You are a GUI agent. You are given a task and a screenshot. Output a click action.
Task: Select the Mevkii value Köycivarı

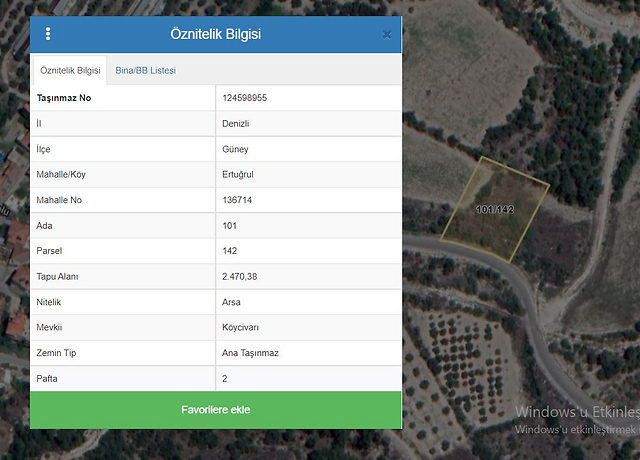coord(241,327)
